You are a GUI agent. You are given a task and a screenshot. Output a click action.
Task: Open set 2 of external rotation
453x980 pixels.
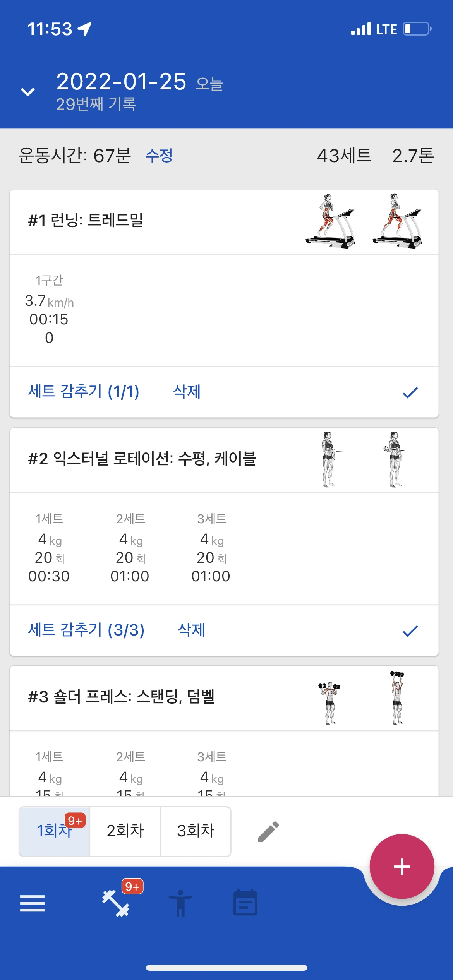tap(130, 547)
